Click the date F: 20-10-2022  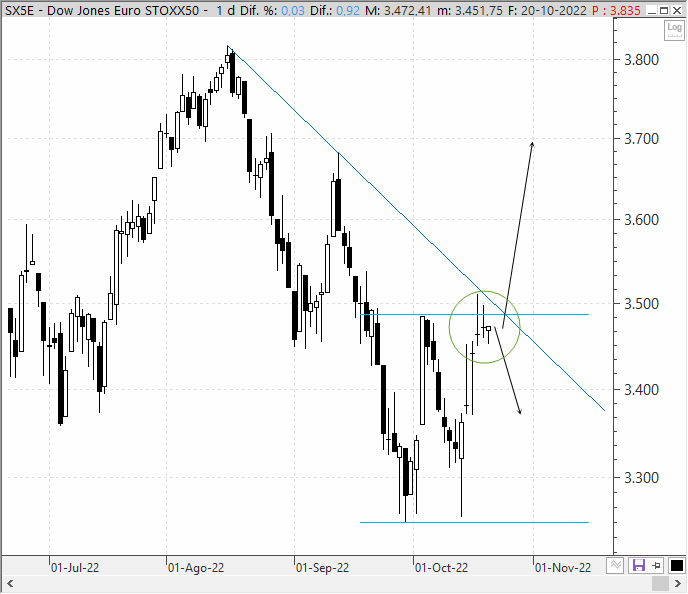pyautogui.click(x=548, y=10)
